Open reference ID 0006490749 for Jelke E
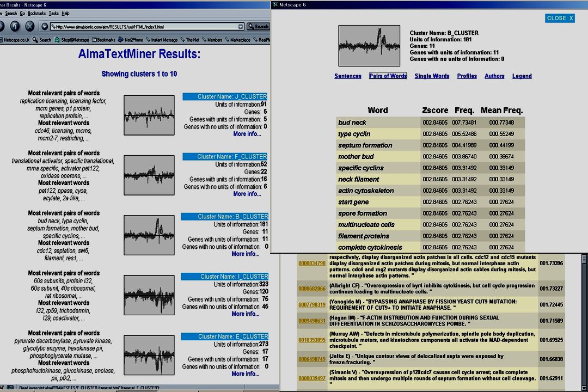Screen dimensions: 588x392 [312, 359]
